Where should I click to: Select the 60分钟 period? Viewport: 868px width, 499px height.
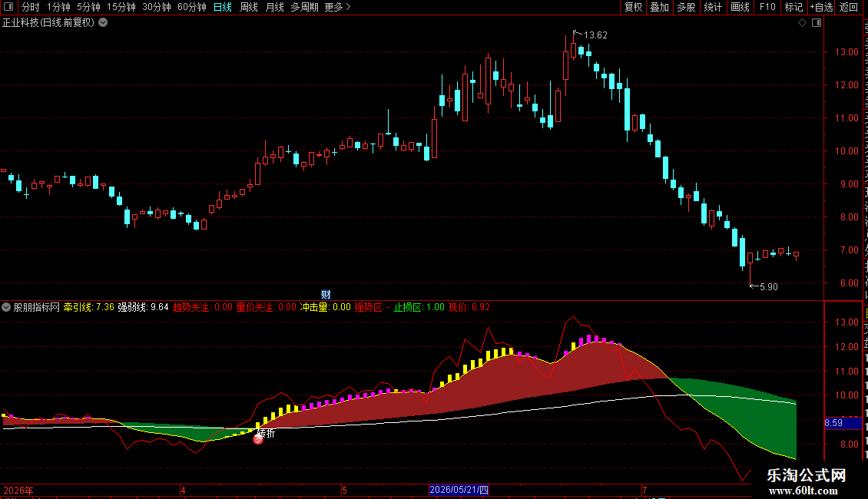click(x=191, y=7)
